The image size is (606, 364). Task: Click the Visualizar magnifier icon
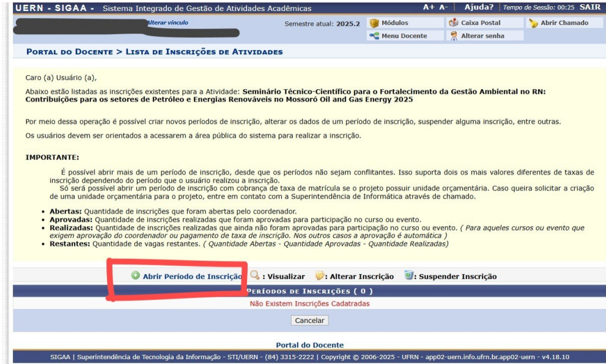tap(254, 275)
